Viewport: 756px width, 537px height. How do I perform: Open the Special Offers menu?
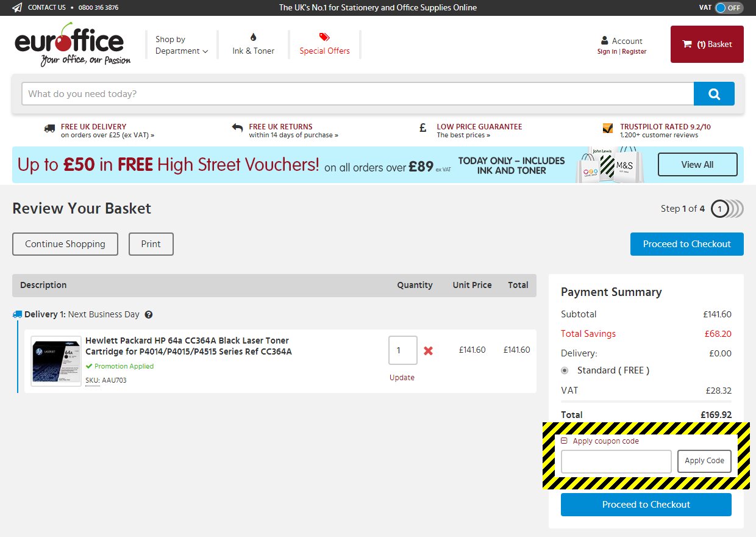pyautogui.click(x=324, y=45)
